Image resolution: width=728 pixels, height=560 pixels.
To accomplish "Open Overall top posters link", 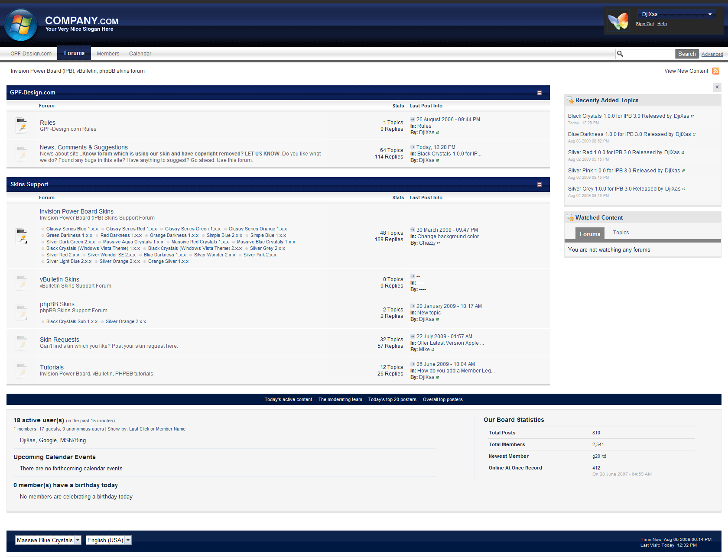I will (x=443, y=399).
